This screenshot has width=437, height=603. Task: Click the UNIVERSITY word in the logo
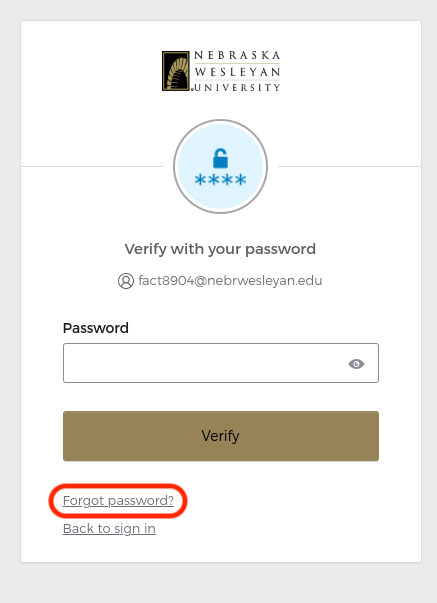coord(237,88)
